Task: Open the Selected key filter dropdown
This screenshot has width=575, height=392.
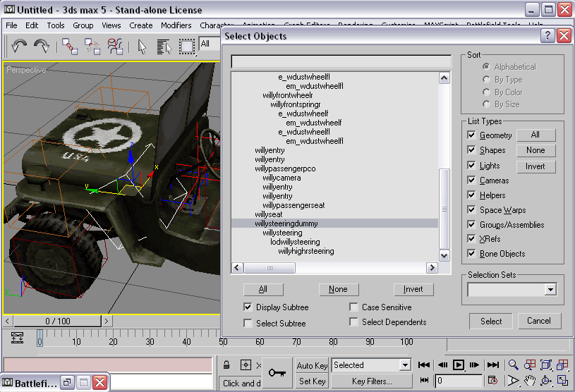Action: (405, 365)
